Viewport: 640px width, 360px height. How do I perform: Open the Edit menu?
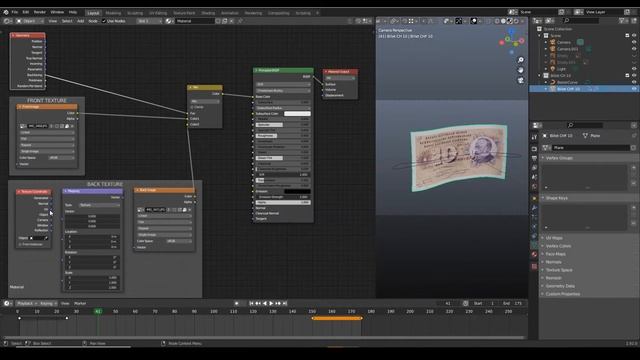(x=26, y=12)
